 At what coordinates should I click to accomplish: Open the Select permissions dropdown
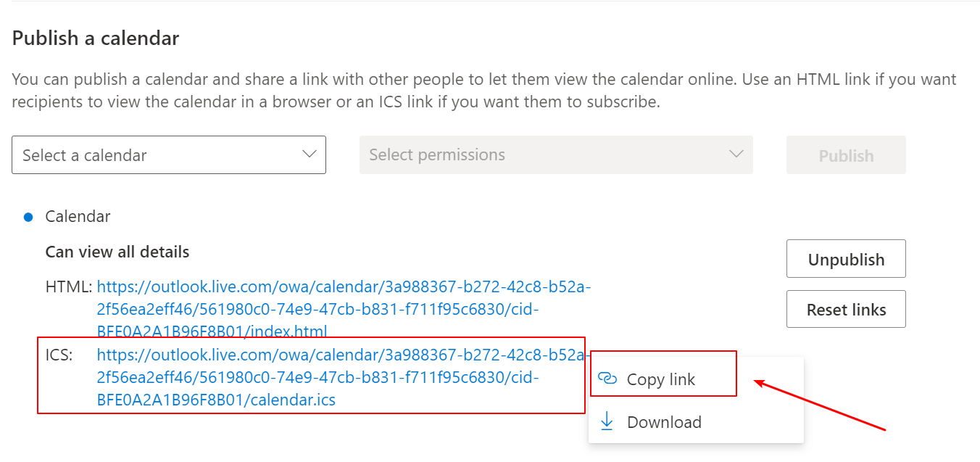point(556,154)
